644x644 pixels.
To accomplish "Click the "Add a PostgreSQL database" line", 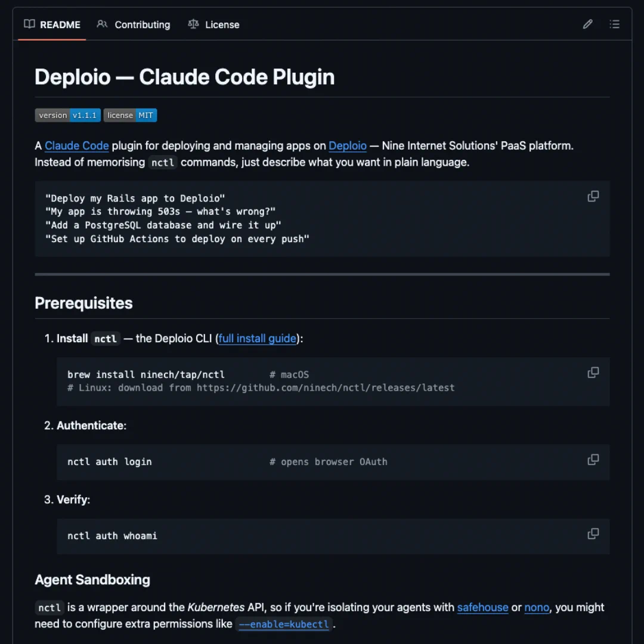I will click(163, 225).
